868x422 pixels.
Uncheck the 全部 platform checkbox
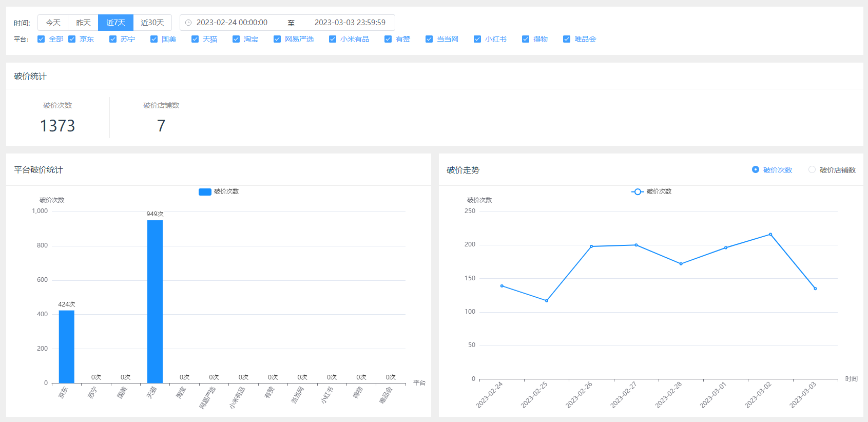pyautogui.click(x=41, y=39)
